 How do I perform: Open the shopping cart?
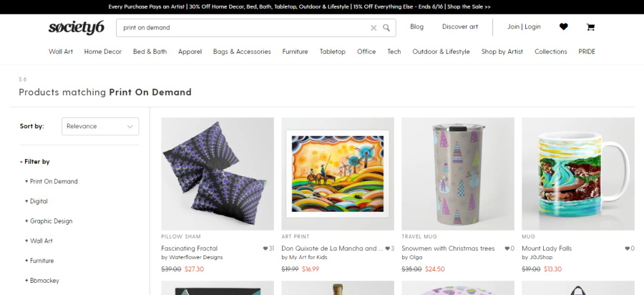tap(590, 27)
